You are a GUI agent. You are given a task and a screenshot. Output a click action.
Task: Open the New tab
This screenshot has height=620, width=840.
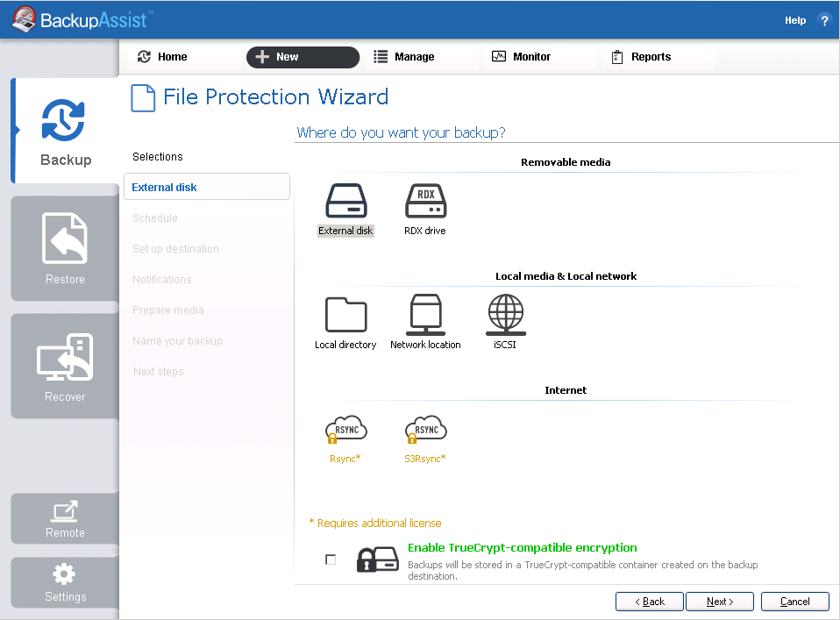[x=303, y=57]
